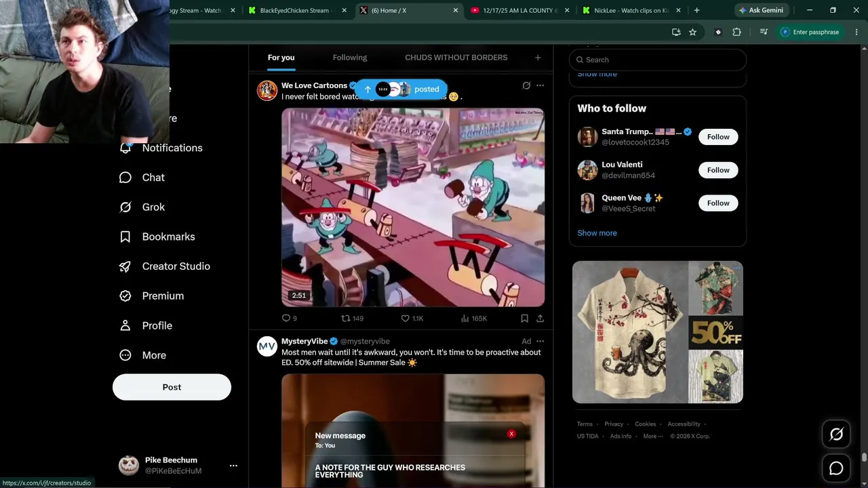Click the page vertical scrollbar thumb

[x=864, y=457]
